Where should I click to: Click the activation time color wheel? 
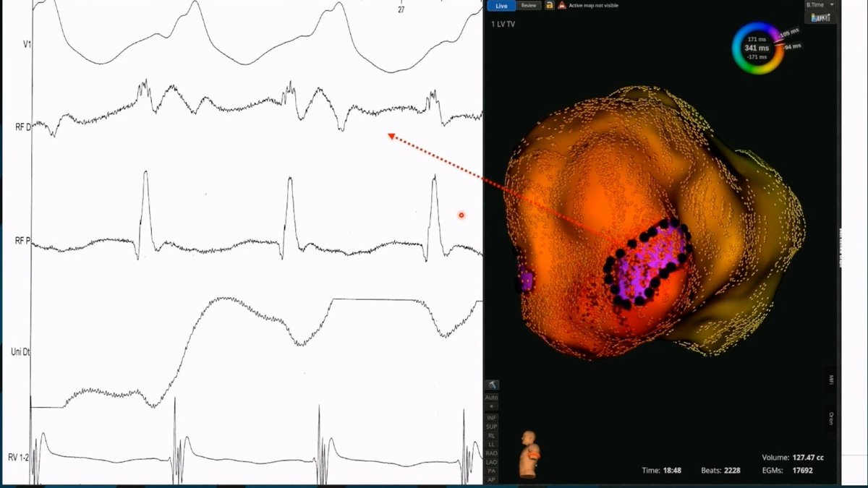757,48
